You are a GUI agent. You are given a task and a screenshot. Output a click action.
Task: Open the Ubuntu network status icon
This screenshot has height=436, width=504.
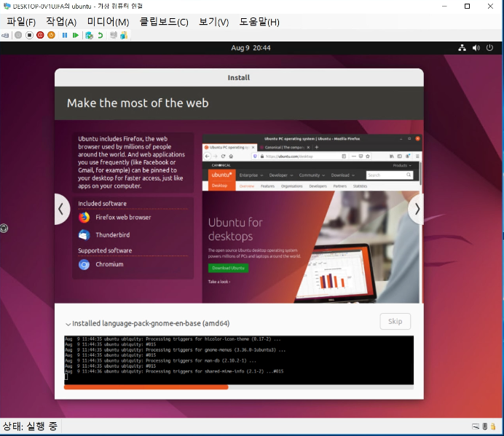tap(462, 48)
